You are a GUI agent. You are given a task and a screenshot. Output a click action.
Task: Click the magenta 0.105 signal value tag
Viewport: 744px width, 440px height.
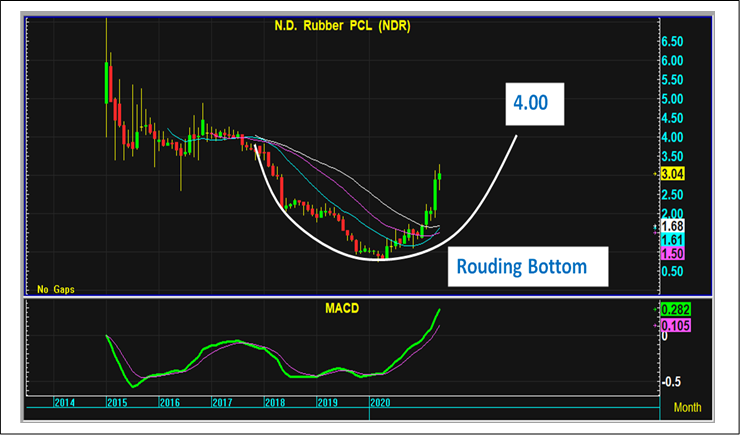click(x=676, y=326)
